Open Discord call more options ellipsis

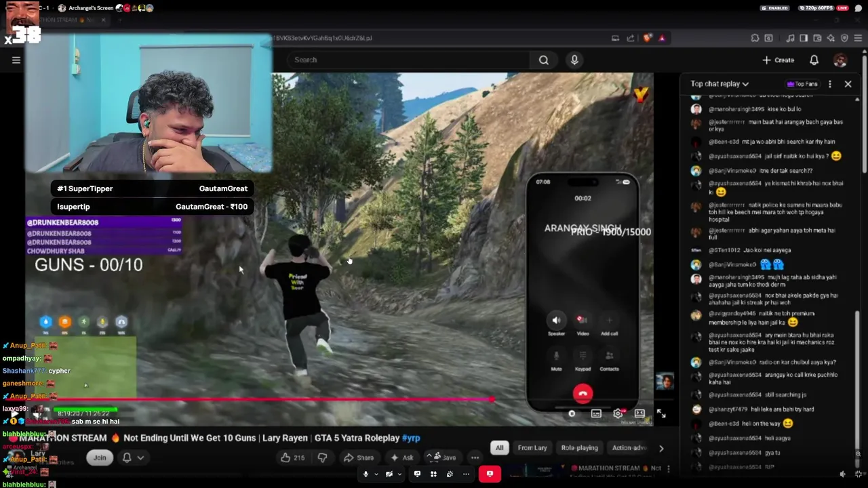tap(466, 474)
